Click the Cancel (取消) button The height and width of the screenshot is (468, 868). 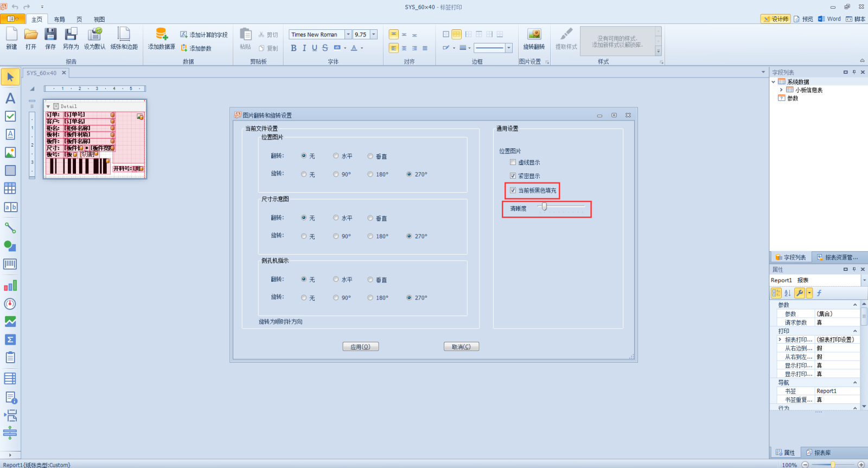[x=461, y=347]
